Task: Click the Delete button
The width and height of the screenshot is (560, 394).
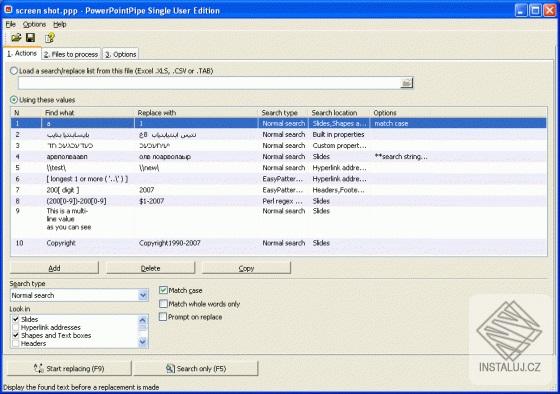Action: pos(150,268)
